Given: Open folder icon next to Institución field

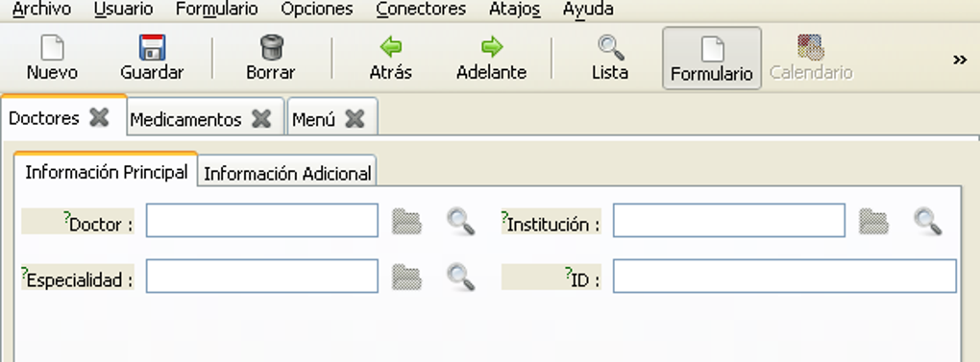Looking at the screenshot, I should click(873, 222).
